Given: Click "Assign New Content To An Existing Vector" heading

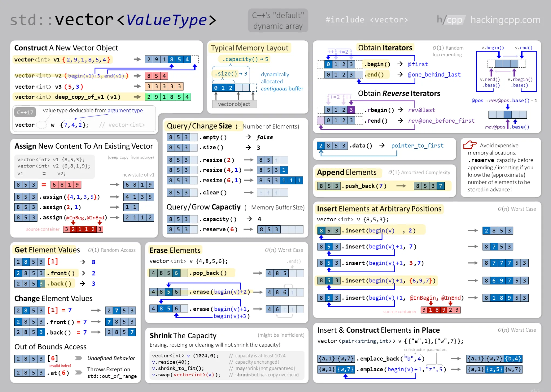Looking at the screenshot, I should (x=84, y=146).
